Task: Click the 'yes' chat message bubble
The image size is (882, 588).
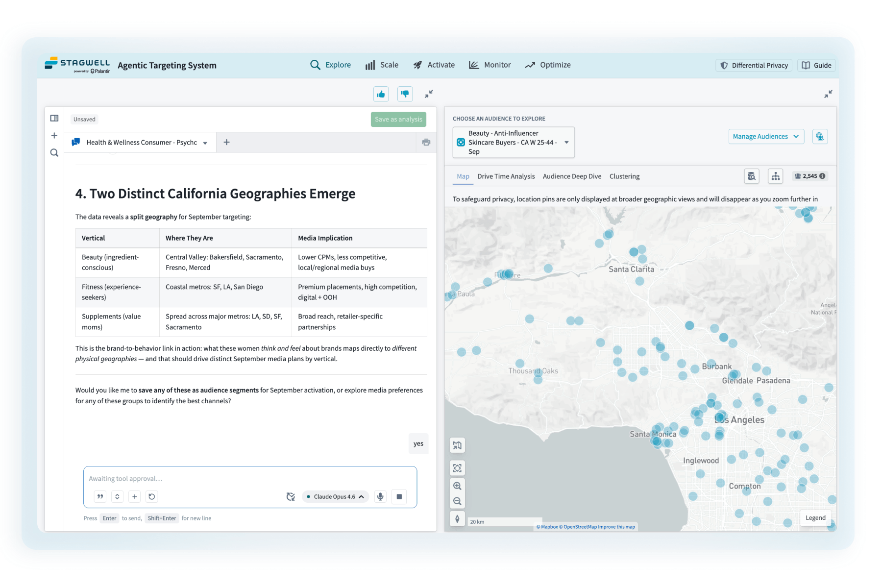Action: pyautogui.click(x=418, y=443)
